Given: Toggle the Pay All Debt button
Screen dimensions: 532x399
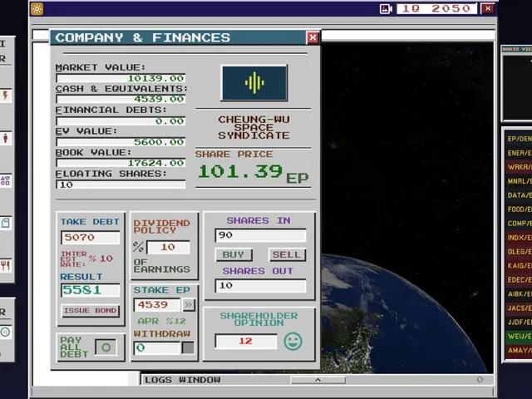Looking at the screenshot, I should tap(106, 347).
